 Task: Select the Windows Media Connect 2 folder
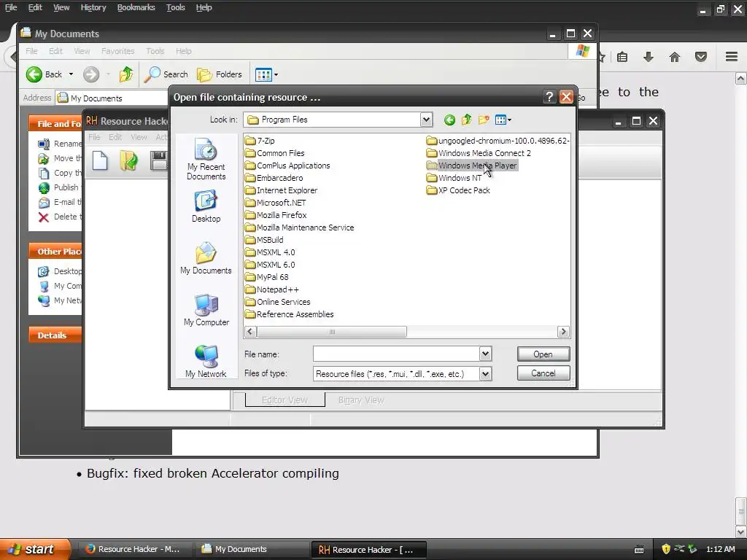[x=479, y=153]
